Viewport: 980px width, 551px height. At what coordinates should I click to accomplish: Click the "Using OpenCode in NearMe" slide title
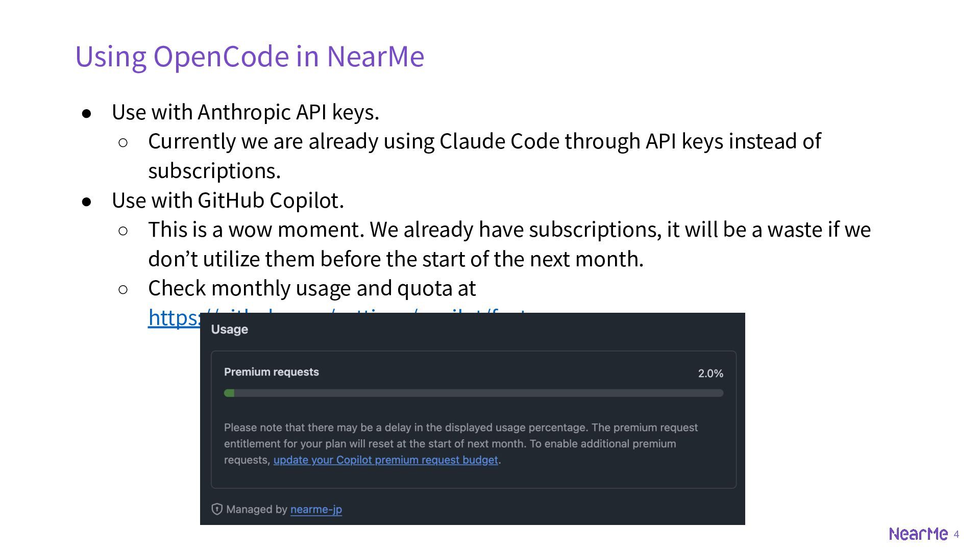point(250,56)
